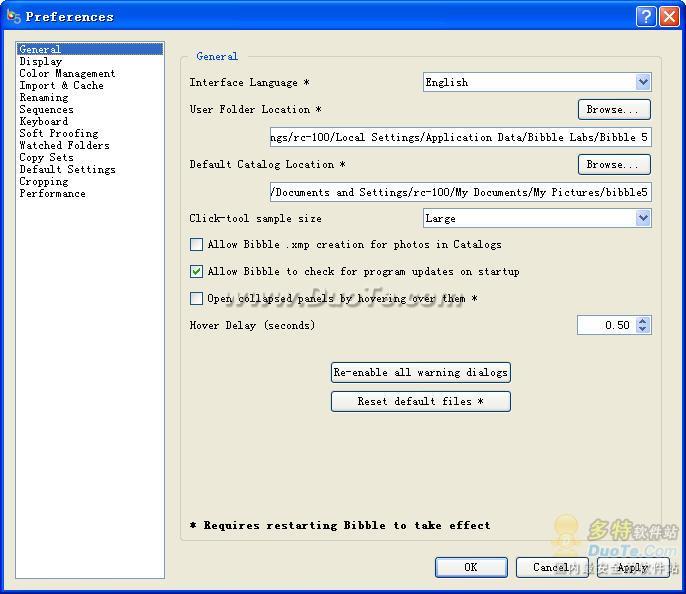The height and width of the screenshot is (594, 686).
Task: Expand the Interface Language dropdown
Action: pos(642,82)
